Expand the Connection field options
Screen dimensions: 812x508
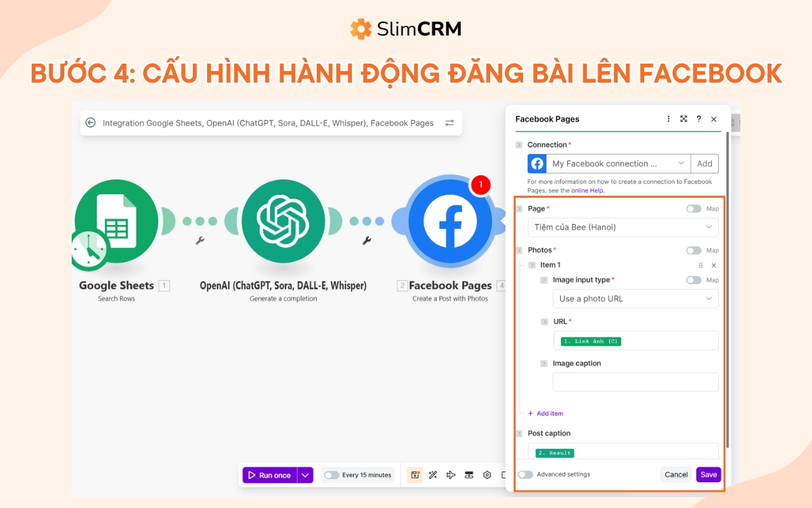(x=680, y=163)
